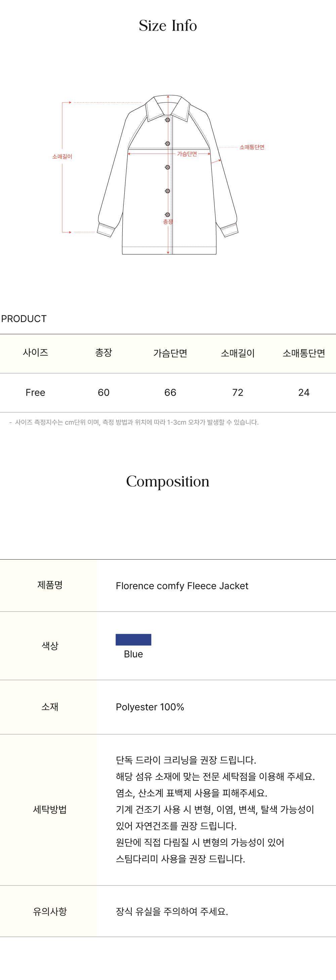336x980 pixels.
Task: Click the left sleeve cuff of the jacket
Action: click(x=106, y=230)
